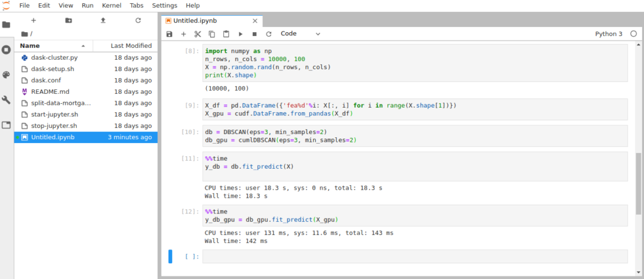644x279 pixels.
Task: Run the selected cell
Action: 241,34
